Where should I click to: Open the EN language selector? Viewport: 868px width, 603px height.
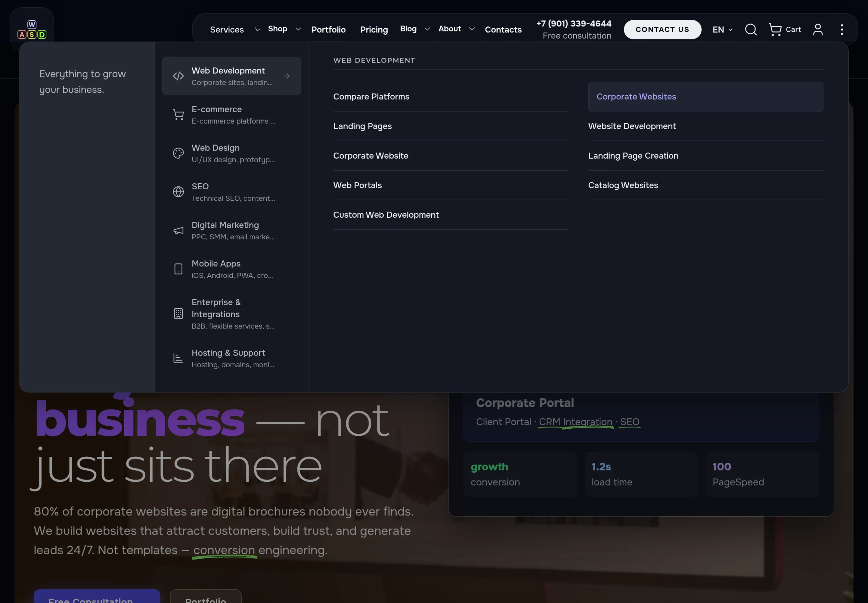pyautogui.click(x=722, y=29)
